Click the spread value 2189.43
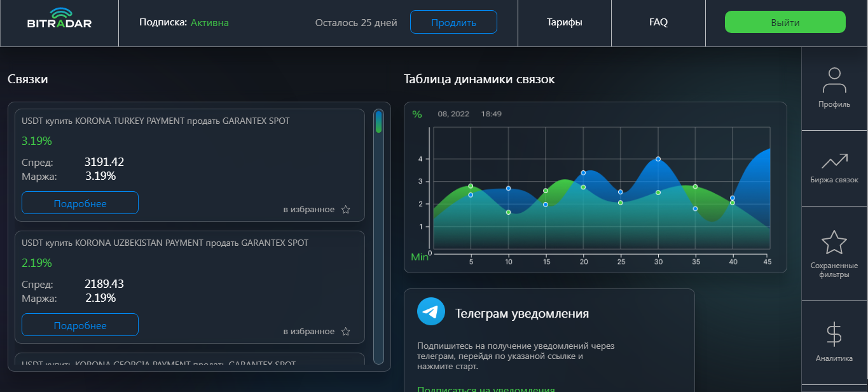This screenshot has height=392, width=868. click(x=104, y=284)
